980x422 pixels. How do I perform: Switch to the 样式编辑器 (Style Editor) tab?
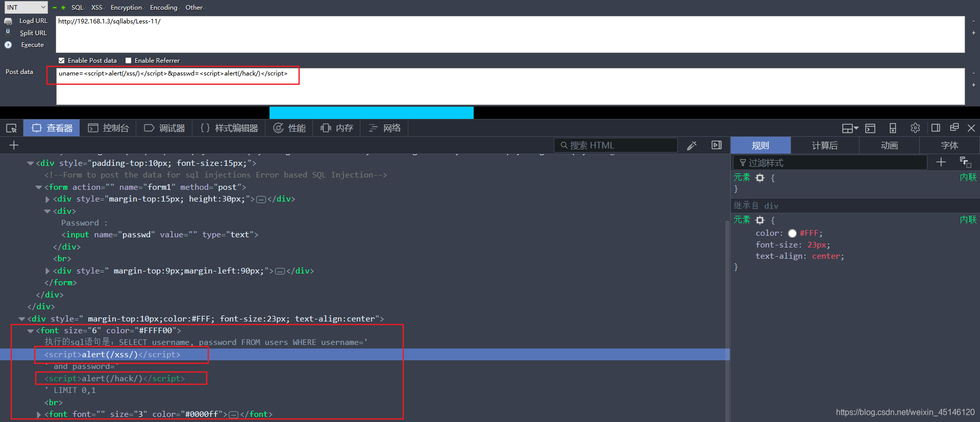pos(229,128)
